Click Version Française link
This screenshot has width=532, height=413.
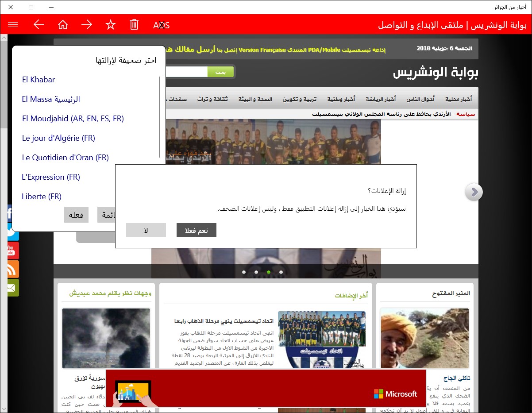pos(262,50)
